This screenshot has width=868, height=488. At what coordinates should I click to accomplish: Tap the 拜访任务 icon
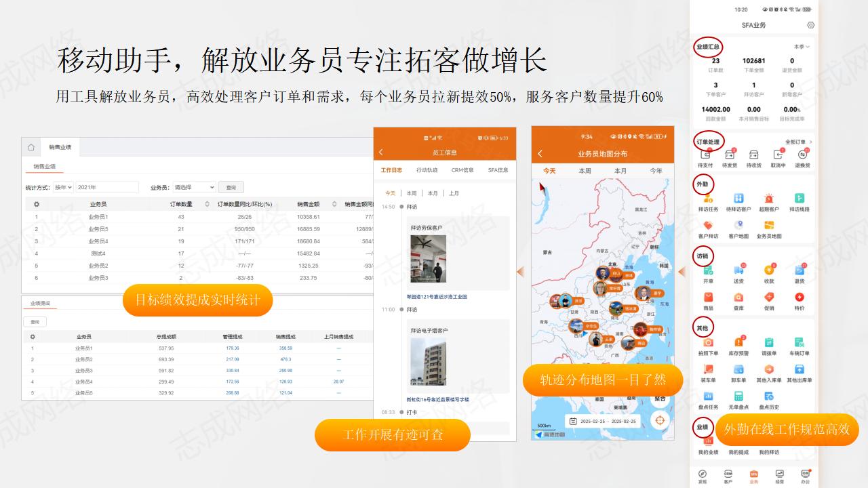coord(708,199)
